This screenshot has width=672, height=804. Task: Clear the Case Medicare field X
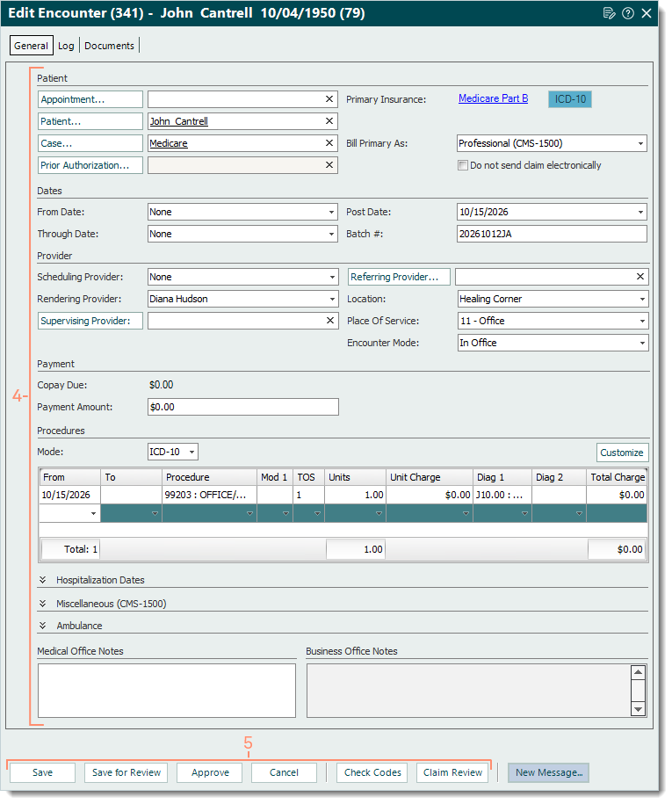pos(329,143)
